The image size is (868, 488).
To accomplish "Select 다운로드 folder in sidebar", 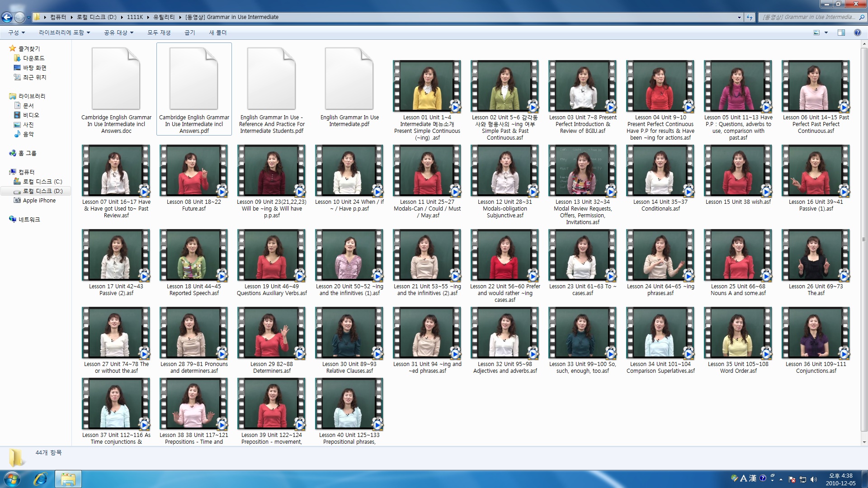I will point(33,58).
